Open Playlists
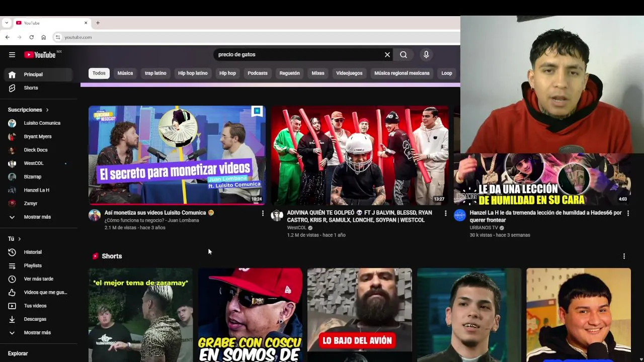The width and height of the screenshot is (644, 362). click(38, 265)
